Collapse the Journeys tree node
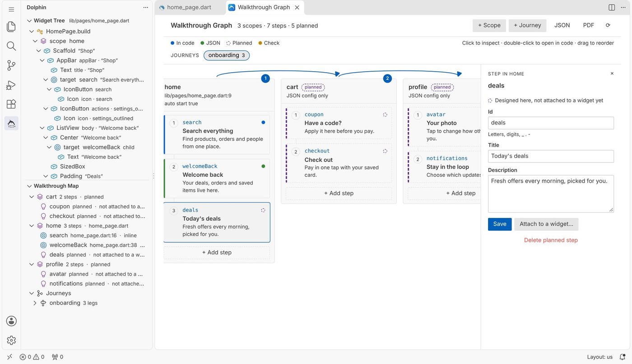 (x=32, y=293)
